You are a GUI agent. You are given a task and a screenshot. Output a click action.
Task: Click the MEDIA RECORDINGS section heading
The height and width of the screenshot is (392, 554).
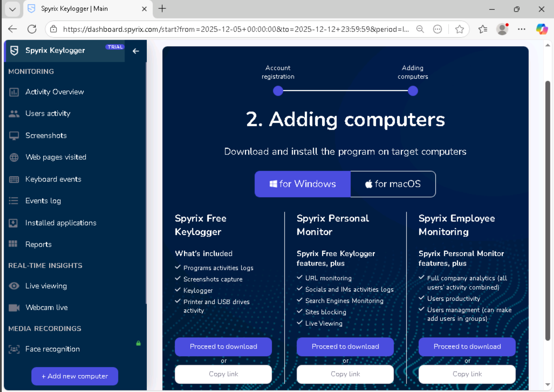[45, 329]
